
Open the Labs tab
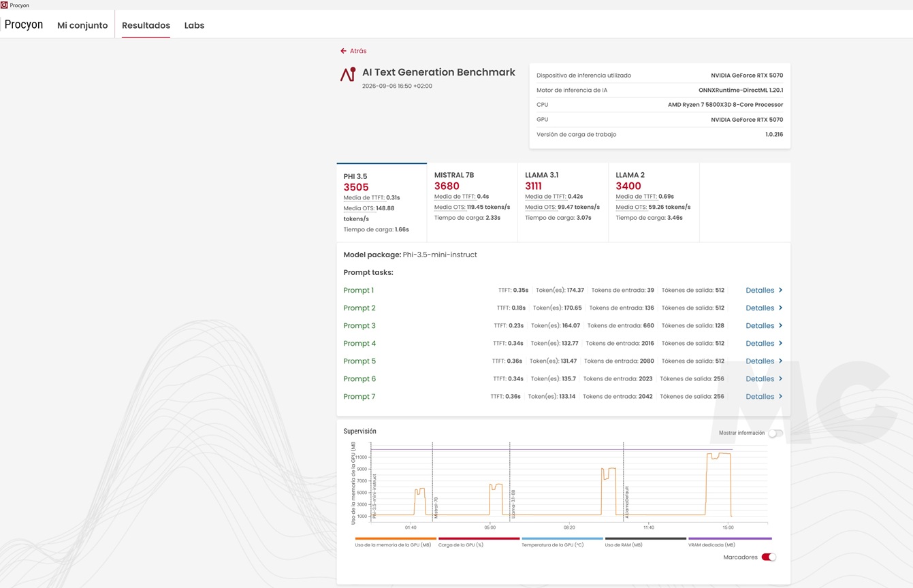click(194, 25)
